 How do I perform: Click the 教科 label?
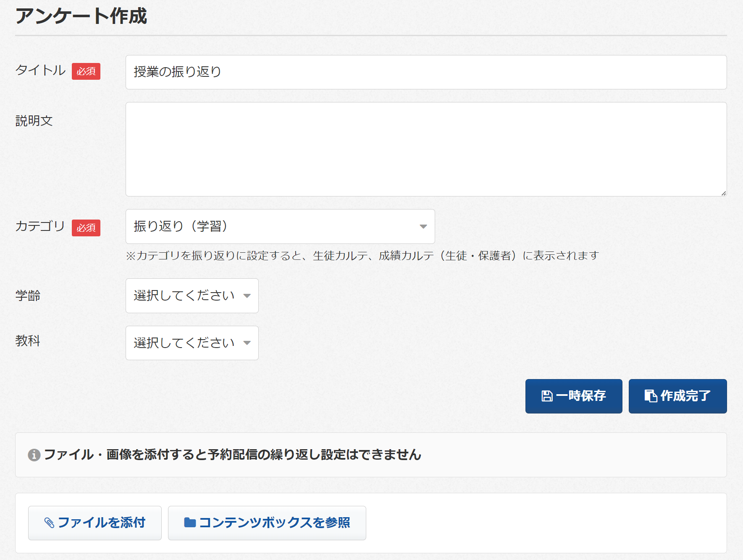pos(28,340)
